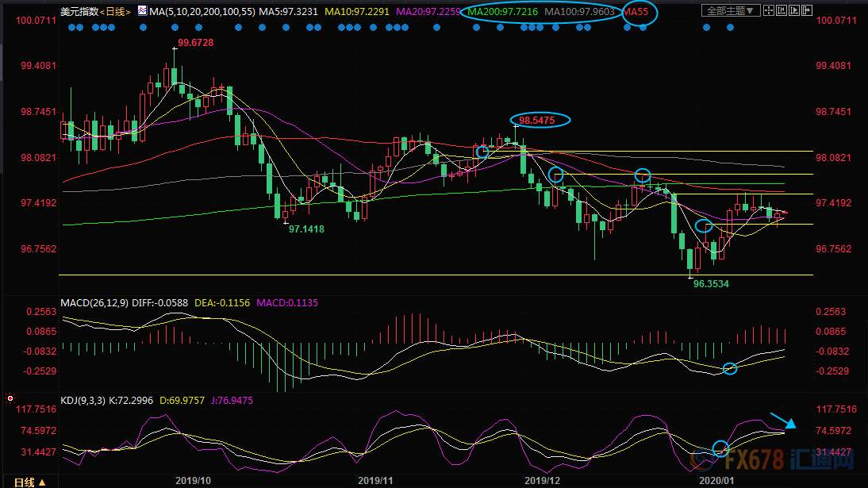This screenshot has width=868, height=488.
Task: Click the DIFF:-0.0588 value
Action: pos(160,303)
